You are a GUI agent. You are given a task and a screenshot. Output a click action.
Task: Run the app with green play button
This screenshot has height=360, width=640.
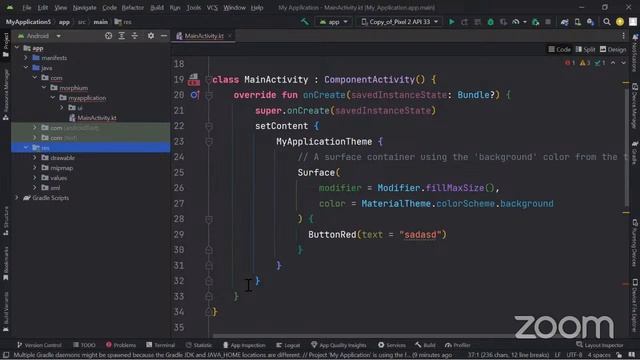(x=451, y=22)
